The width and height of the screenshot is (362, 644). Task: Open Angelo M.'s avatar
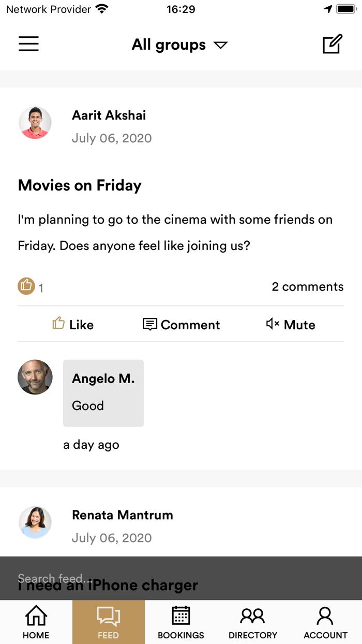pyautogui.click(x=35, y=377)
